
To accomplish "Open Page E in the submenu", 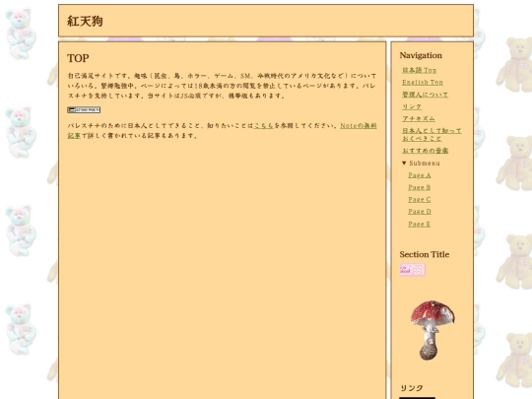I will [419, 224].
